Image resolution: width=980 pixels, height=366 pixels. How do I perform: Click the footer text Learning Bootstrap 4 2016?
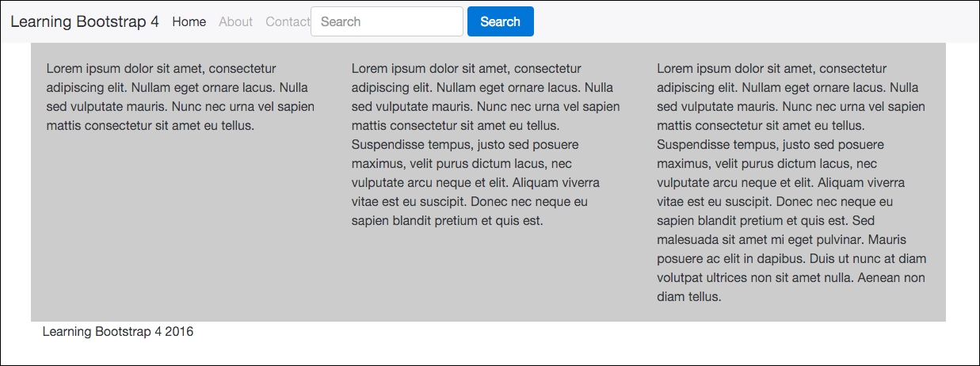(x=117, y=331)
